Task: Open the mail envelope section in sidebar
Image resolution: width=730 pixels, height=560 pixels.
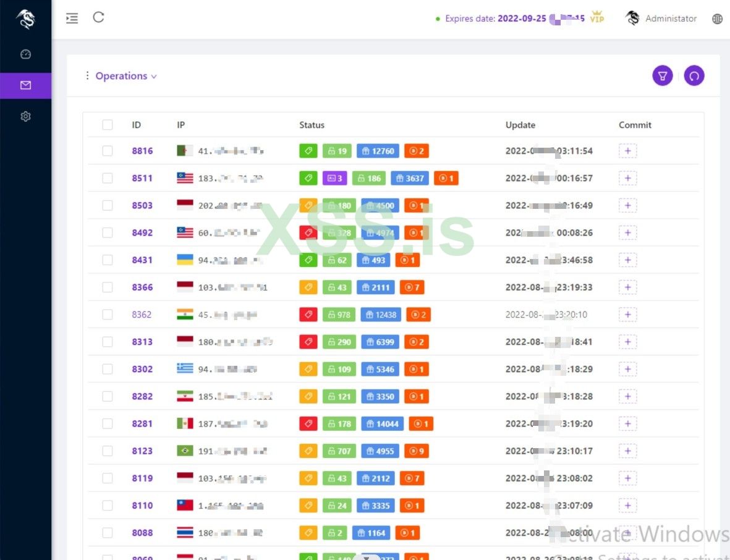Action: 25,85
